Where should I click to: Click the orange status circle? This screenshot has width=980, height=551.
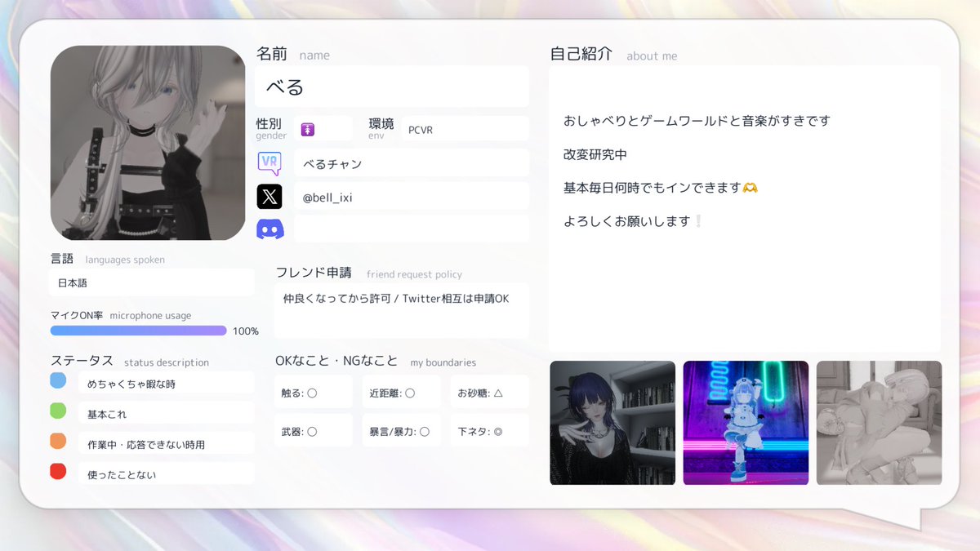[x=58, y=441]
